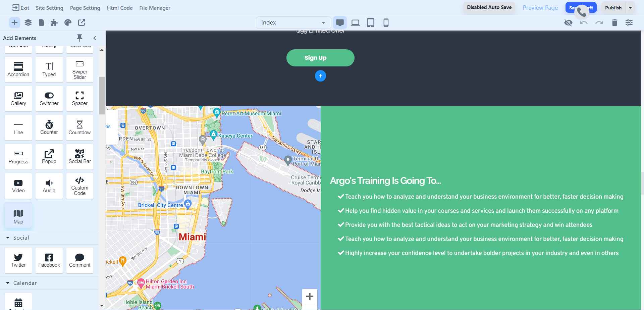Open the color palette theme icon
The width and height of the screenshot is (644, 310).
point(68,22)
